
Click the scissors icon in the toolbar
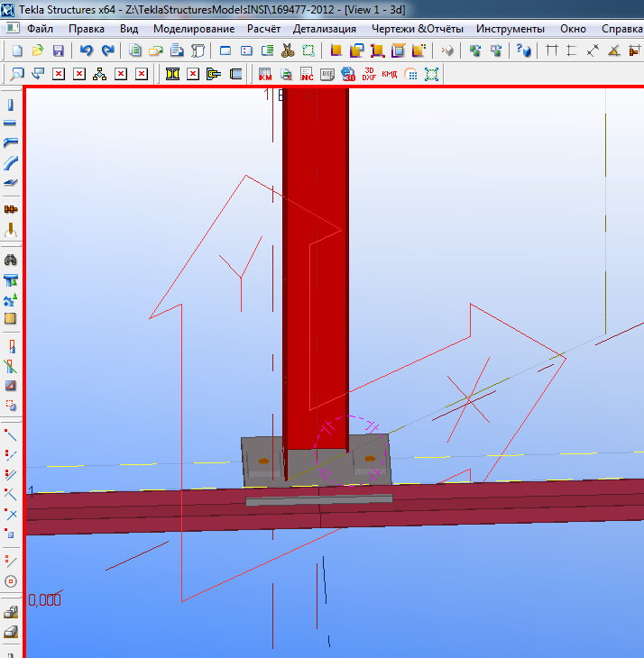coord(288,50)
